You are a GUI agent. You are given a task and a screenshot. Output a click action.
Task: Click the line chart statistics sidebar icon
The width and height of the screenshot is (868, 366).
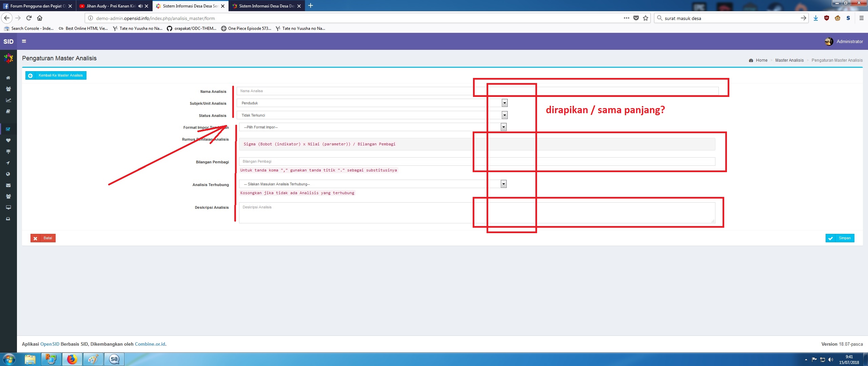coord(8,100)
